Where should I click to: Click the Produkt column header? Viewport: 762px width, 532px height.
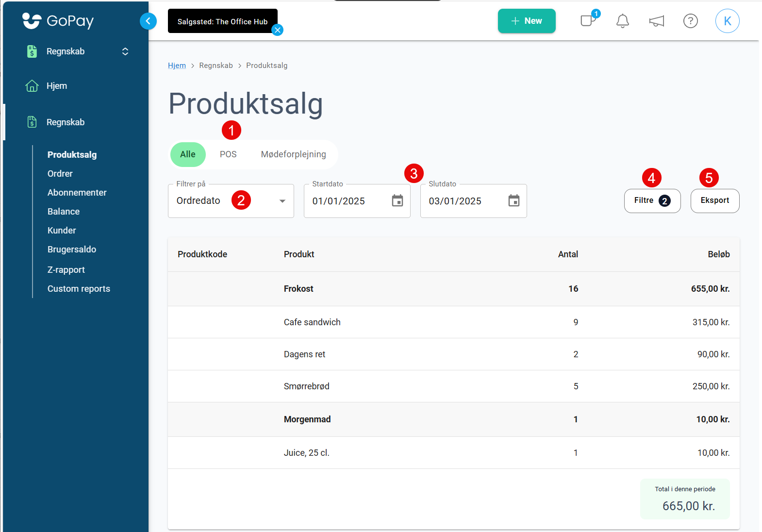click(x=299, y=254)
